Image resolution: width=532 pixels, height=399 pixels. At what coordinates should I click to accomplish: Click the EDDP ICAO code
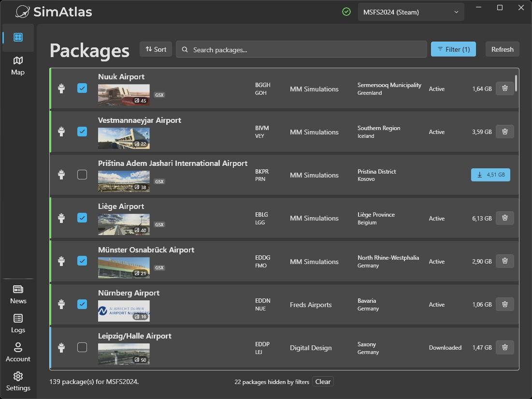(x=262, y=344)
